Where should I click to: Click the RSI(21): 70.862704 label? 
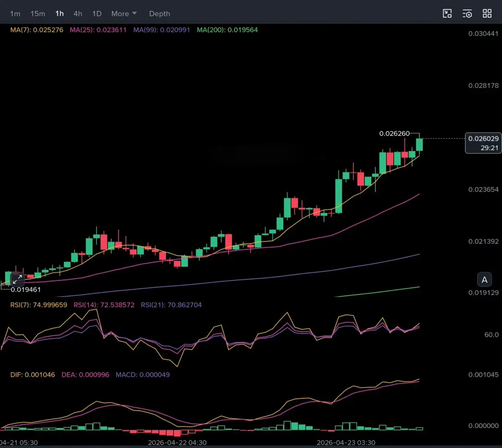(171, 305)
